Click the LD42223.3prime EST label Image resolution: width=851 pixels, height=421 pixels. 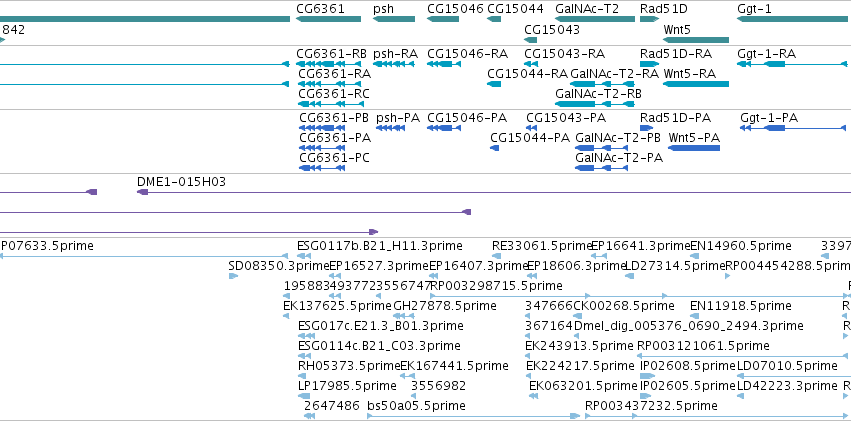(787, 386)
